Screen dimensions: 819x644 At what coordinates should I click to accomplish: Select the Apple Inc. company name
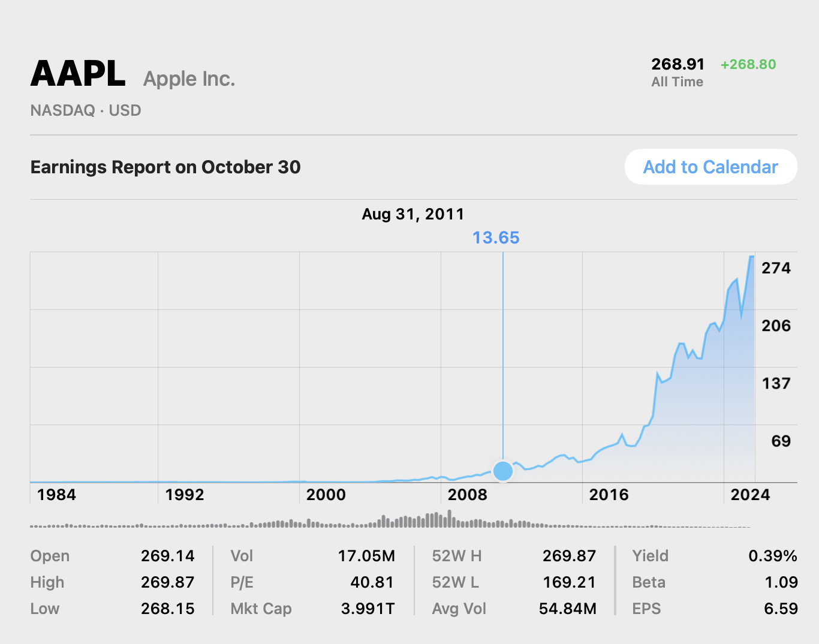click(x=189, y=78)
